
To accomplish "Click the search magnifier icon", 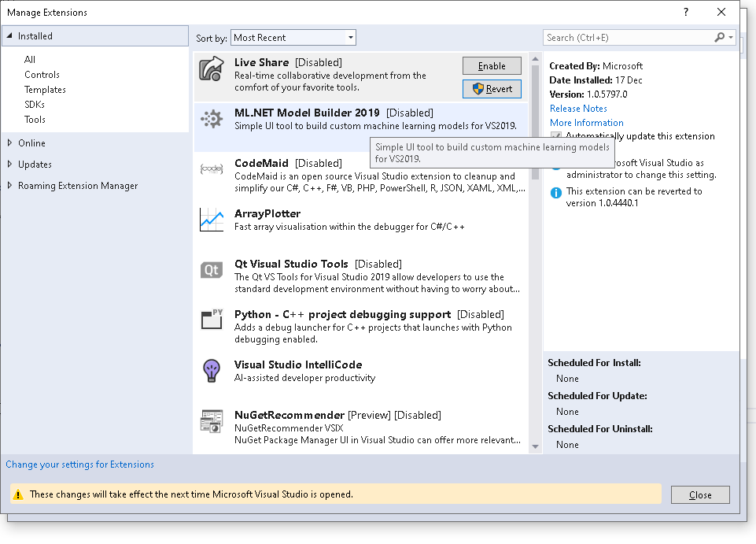I will pos(719,37).
